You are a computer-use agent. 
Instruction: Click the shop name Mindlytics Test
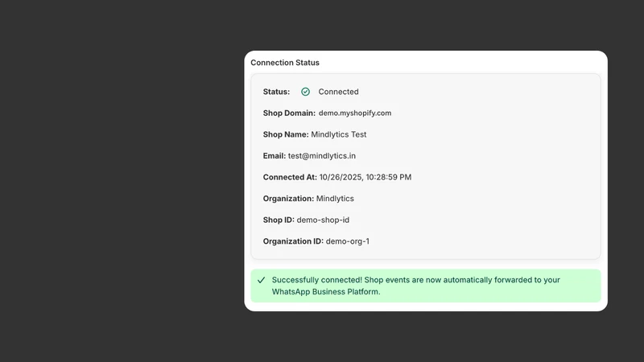coord(338,134)
